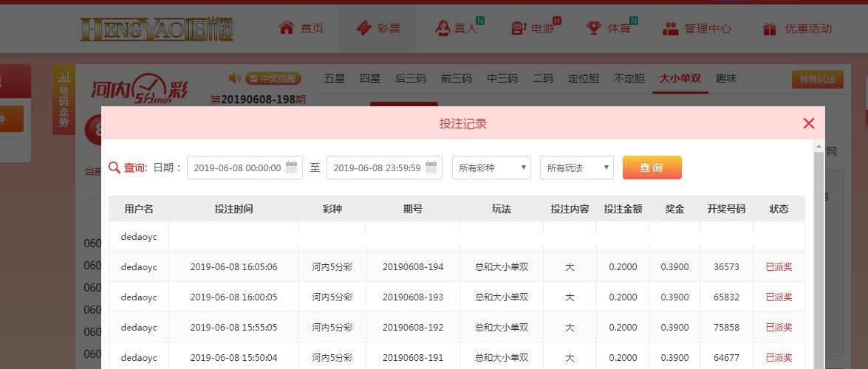The width and height of the screenshot is (868, 369).
Task: Open 电游 electronic games section
Action: coord(533,29)
